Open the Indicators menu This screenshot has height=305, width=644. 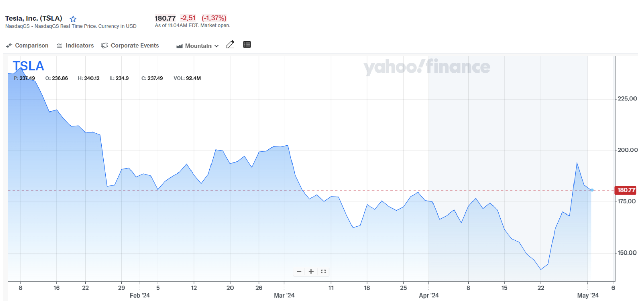pos(75,45)
